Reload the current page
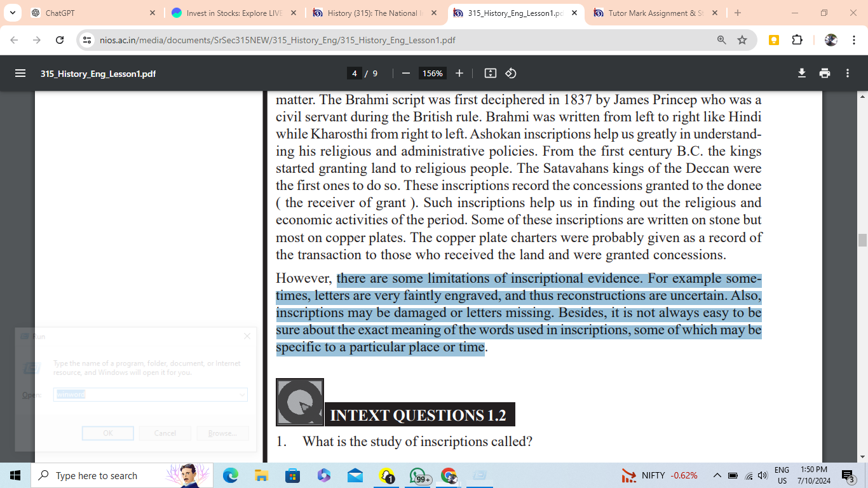The height and width of the screenshot is (488, 868). 60,40
